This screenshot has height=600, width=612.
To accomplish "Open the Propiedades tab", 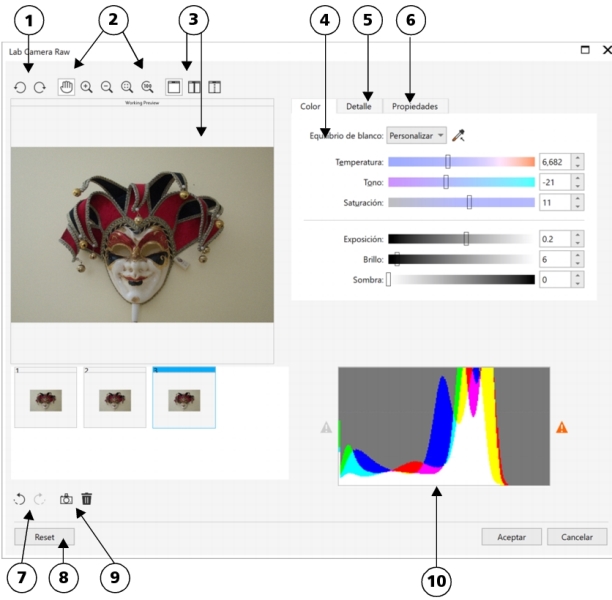I will [x=414, y=106].
